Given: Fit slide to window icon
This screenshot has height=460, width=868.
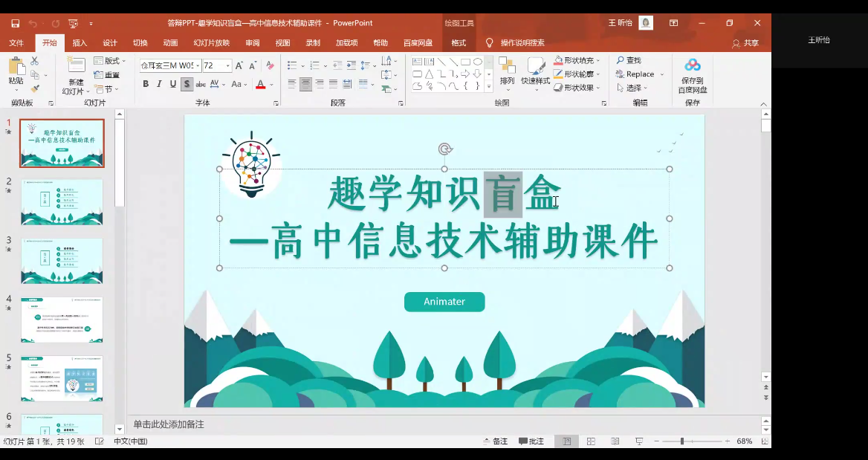Looking at the screenshot, I should (x=765, y=441).
